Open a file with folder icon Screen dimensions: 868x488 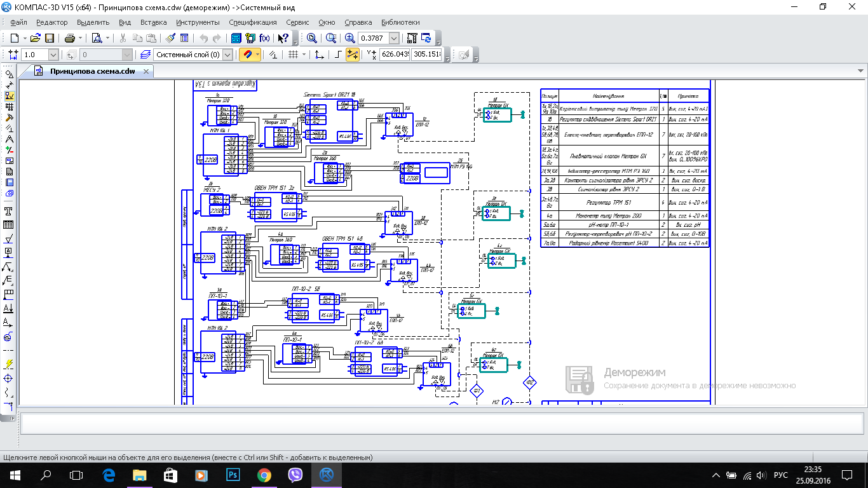coord(36,38)
